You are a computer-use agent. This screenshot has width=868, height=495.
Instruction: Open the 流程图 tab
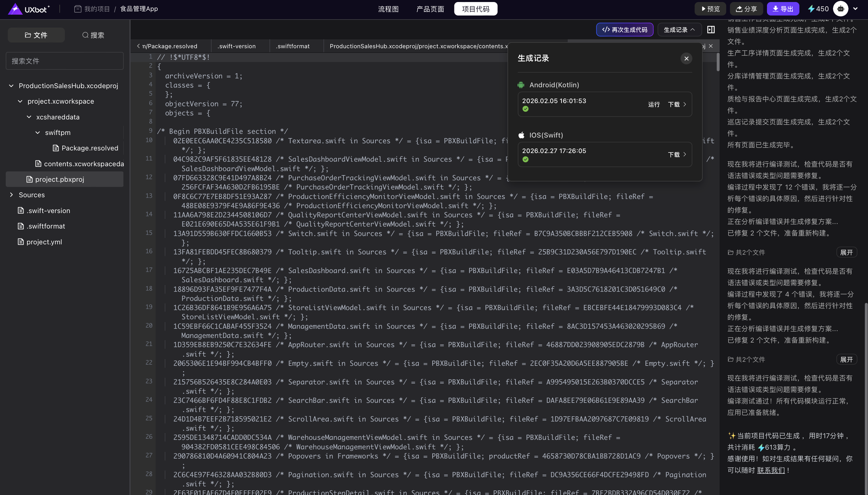388,9
